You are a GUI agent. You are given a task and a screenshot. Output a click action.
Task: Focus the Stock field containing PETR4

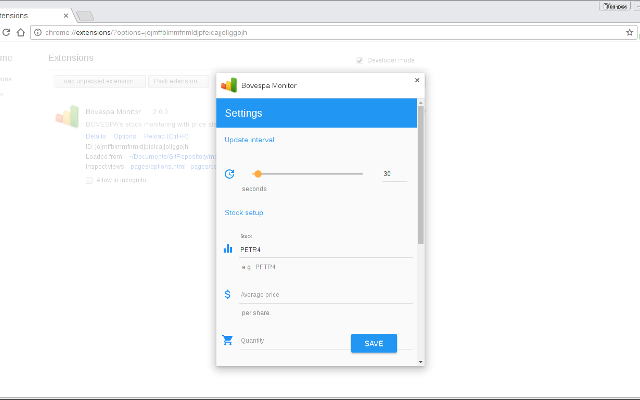pos(326,249)
